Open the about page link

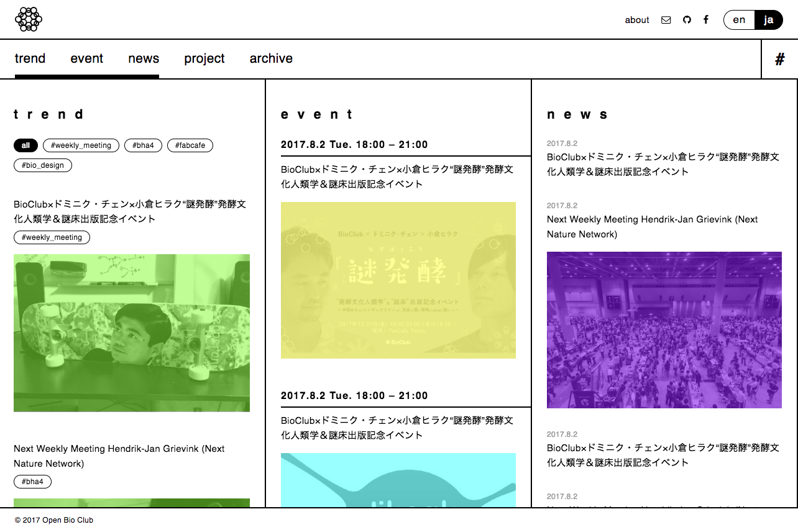(637, 20)
